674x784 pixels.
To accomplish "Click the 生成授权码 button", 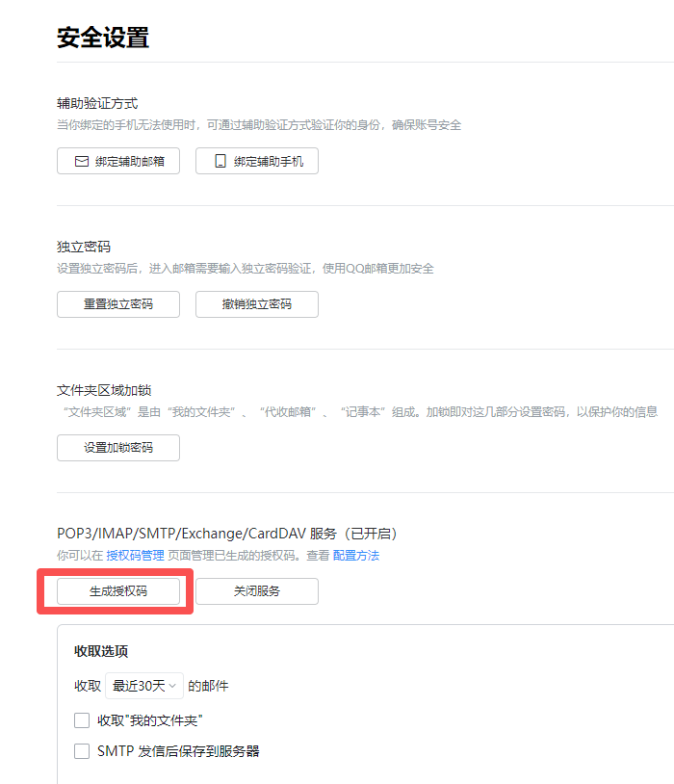I will [x=118, y=591].
